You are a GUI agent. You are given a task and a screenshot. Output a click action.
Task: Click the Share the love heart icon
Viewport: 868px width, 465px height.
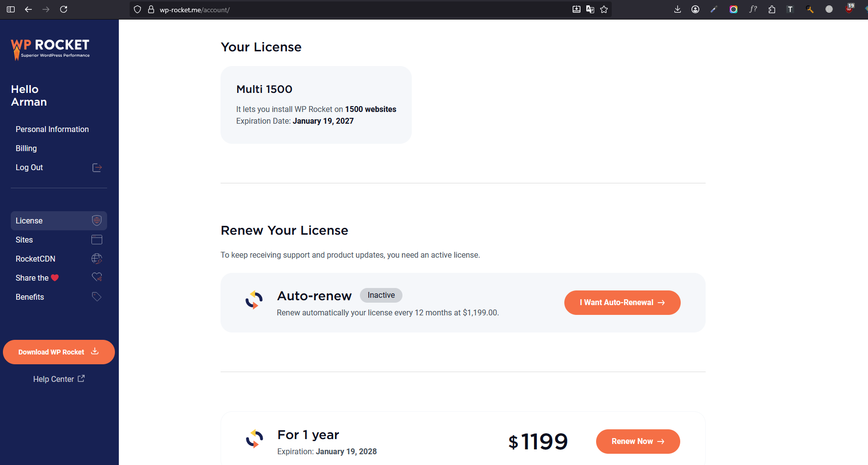97,277
